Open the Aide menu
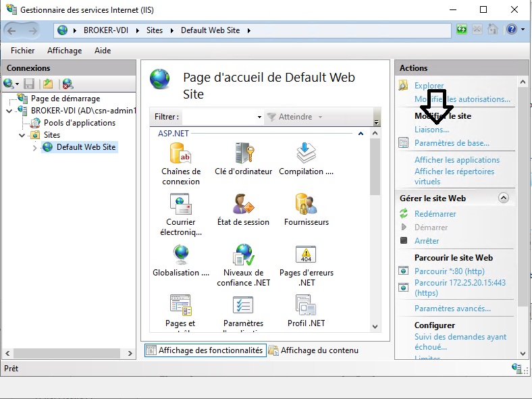This screenshot has width=532, height=399. pos(103,51)
